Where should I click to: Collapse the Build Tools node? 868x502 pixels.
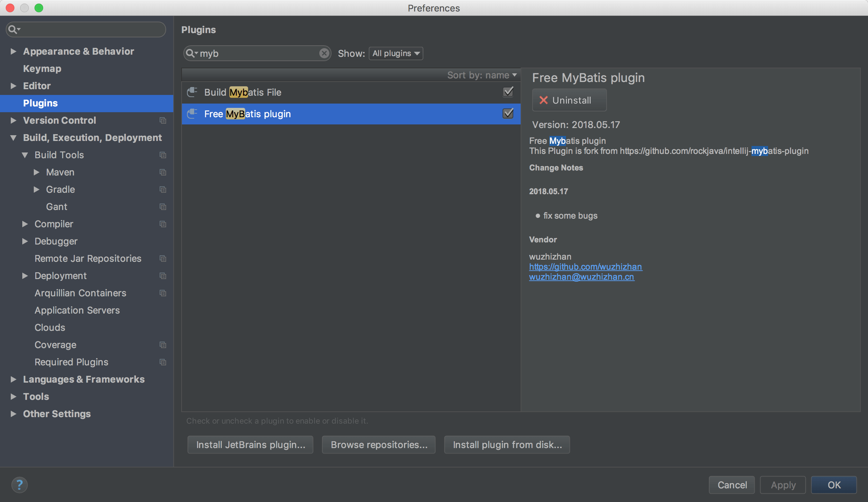tap(25, 155)
